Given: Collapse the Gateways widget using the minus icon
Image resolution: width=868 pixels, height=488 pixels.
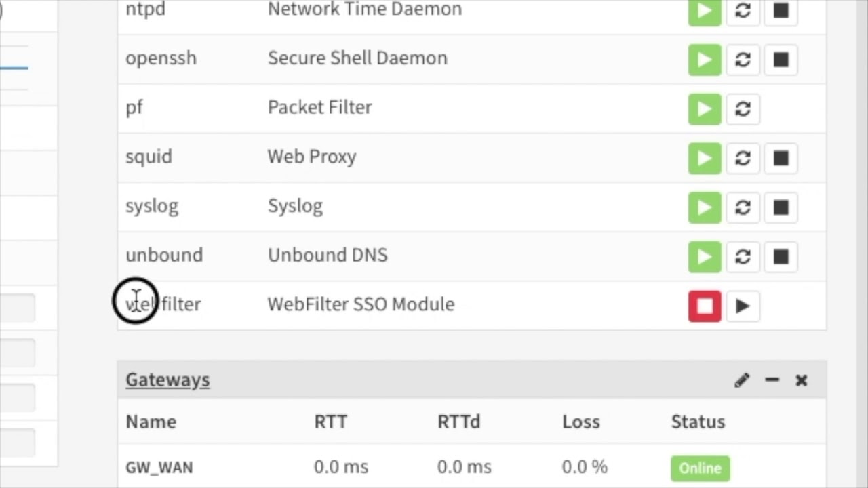Looking at the screenshot, I should pos(772,380).
